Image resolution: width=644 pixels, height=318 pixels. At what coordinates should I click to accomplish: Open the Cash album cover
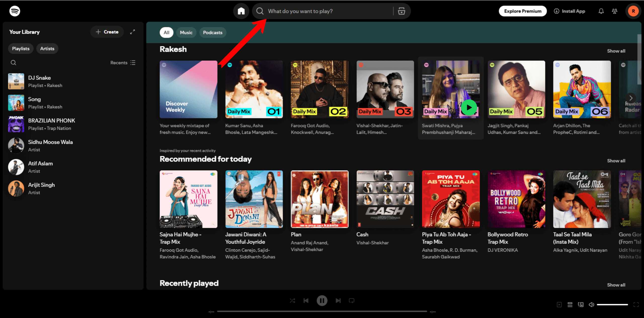(x=385, y=199)
